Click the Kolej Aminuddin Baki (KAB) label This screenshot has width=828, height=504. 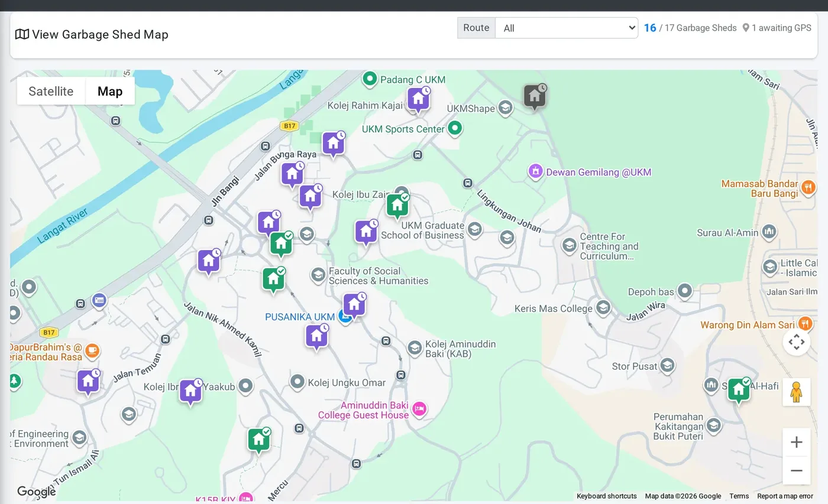[461, 349]
